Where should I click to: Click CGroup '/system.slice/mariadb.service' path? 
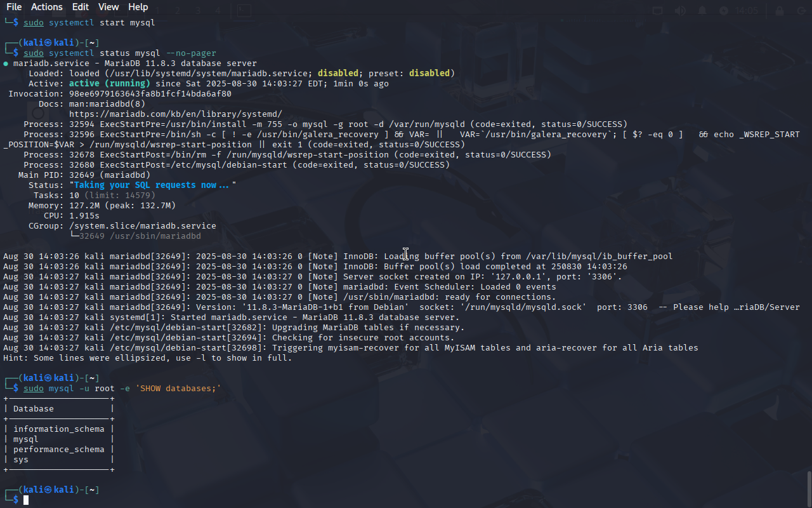[143, 226]
